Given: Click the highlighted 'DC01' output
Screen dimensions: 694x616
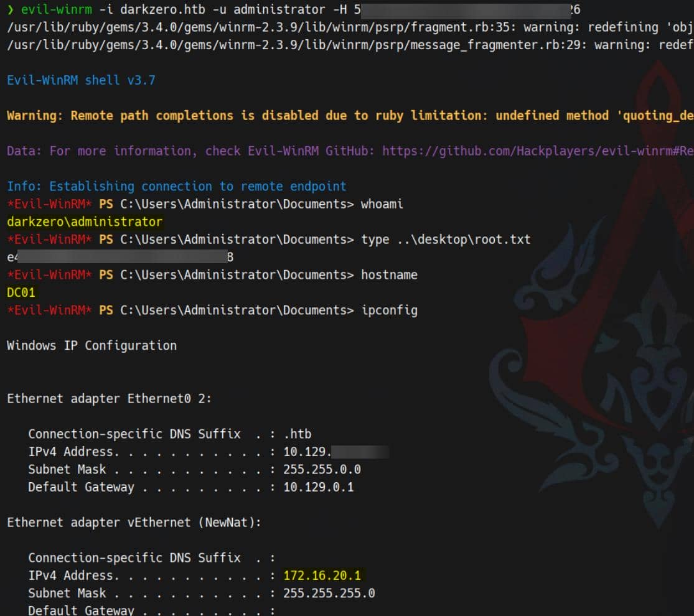Looking at the screenshot, I should (x=21, y=292).
